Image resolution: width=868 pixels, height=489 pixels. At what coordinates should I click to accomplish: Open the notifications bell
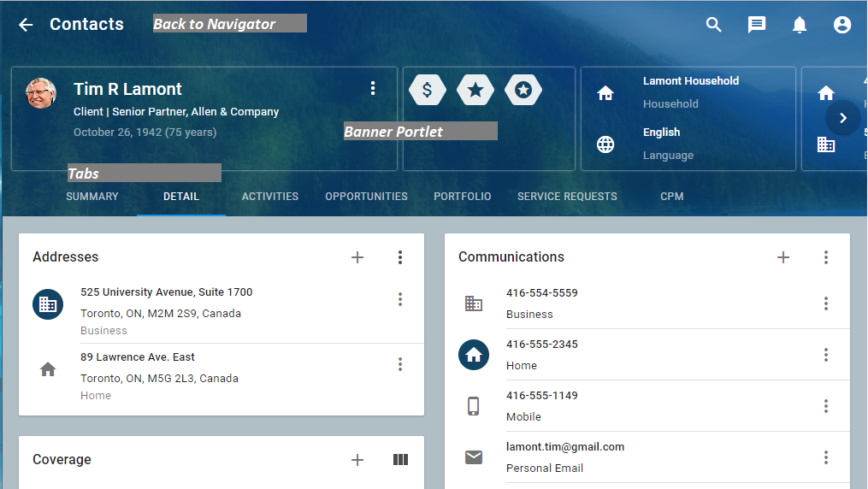(x=800, y=25)
